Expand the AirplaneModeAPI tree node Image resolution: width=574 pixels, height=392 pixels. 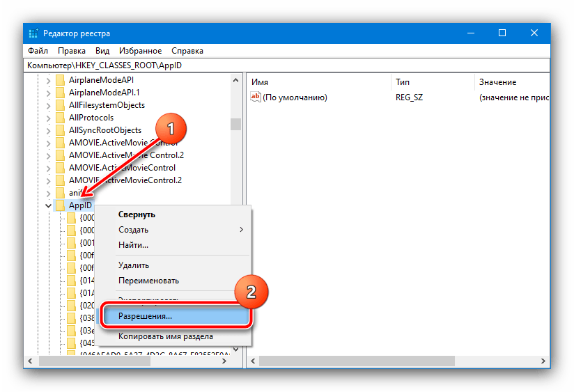click(48, 80)
